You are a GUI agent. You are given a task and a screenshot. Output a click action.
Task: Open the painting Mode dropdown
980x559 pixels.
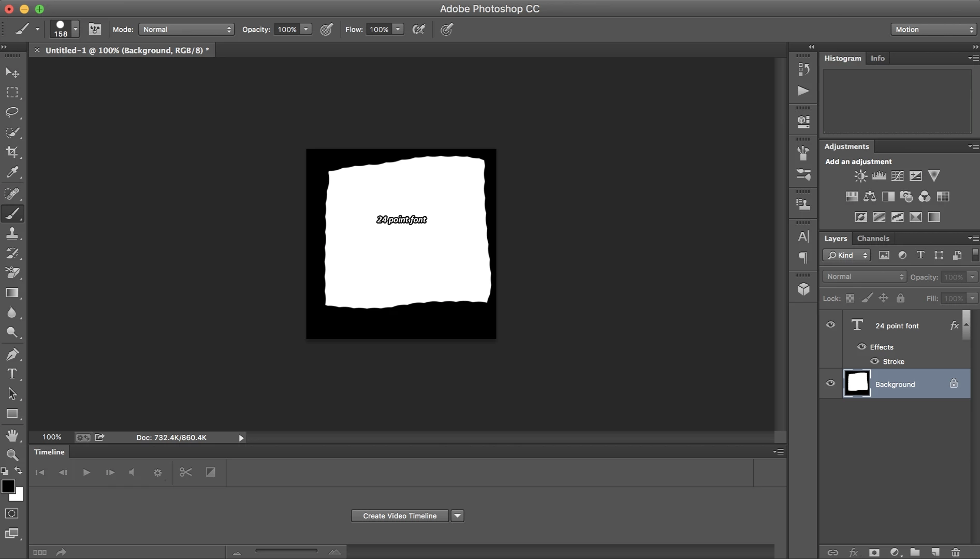[186, 30]
